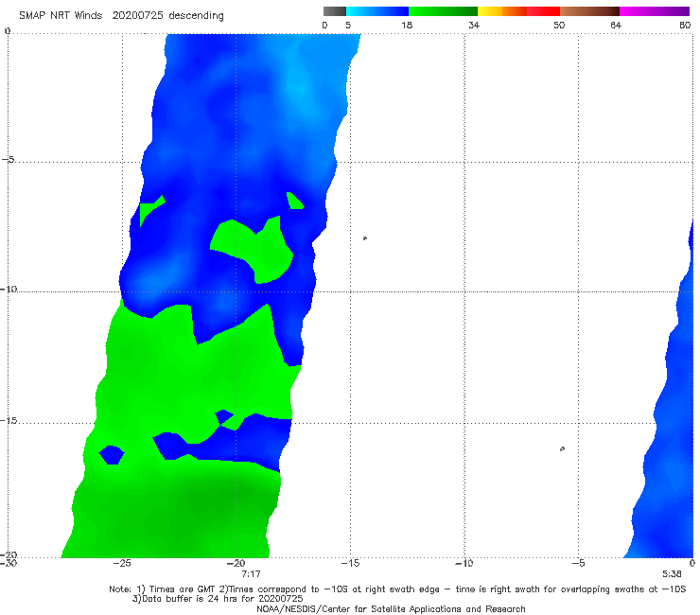This screenshot has width=700, height=615.
Task: Click the gray 0-5 colorbar segment
Action: coord(335,11)
